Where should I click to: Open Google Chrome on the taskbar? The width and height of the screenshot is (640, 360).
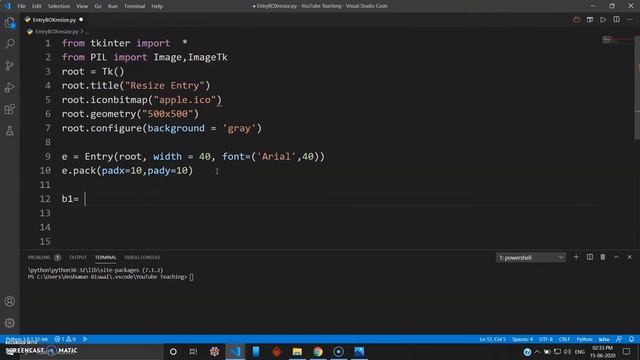318,351
